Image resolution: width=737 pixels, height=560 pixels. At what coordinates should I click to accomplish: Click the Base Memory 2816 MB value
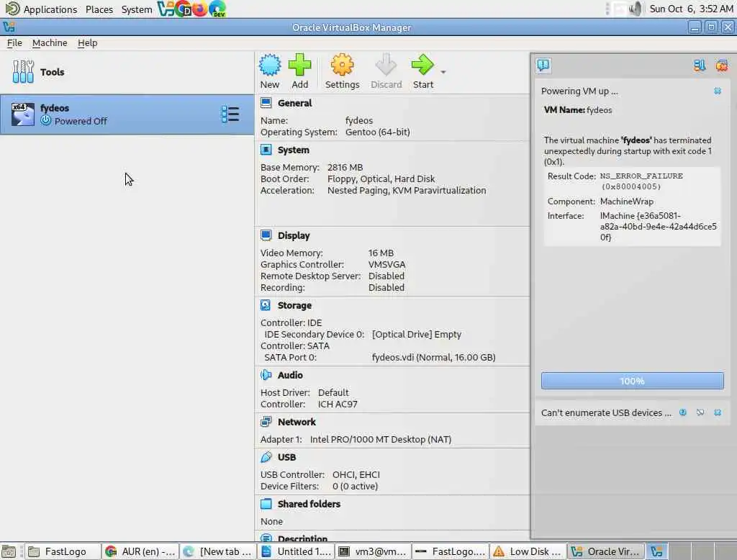click(x=345, y=168)
